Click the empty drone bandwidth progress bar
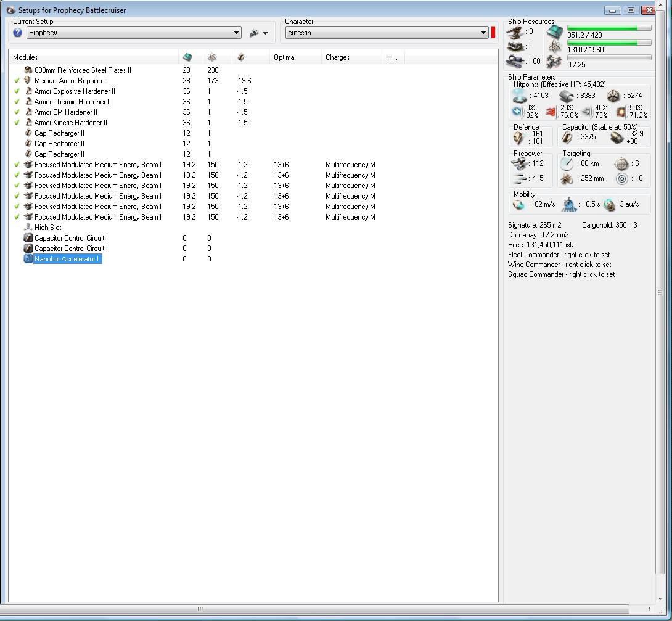The height and width of the screenshot is (621, 672). (x=609, y=57)
